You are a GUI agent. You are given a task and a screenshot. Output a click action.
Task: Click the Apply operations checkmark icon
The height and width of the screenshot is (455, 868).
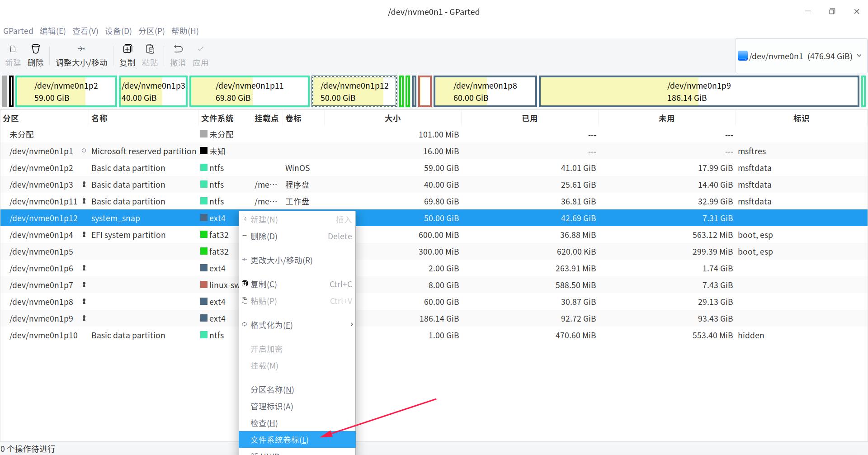(x=200, y=54)
